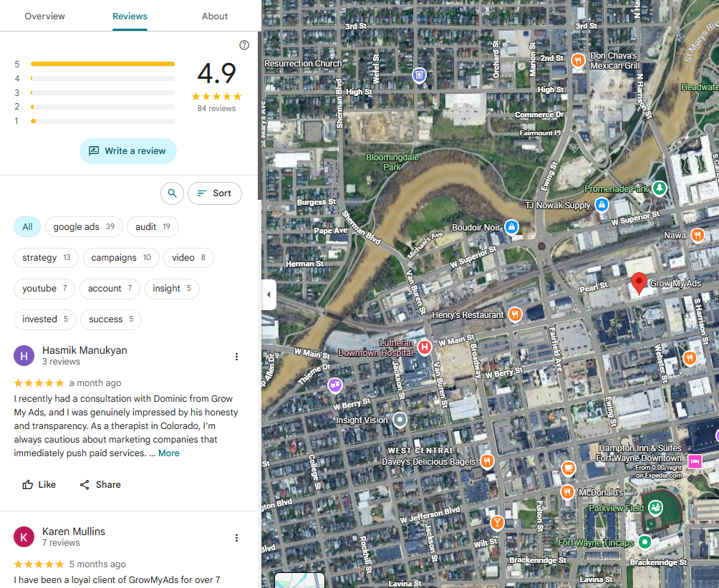Click the side panel vertical scrollbar
The image size is (719, 588).
259,115
